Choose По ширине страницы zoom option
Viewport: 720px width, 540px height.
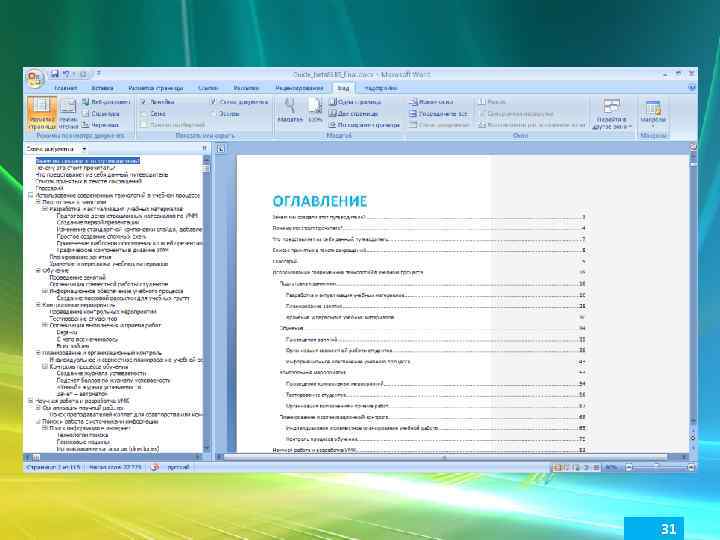[364, 124]
